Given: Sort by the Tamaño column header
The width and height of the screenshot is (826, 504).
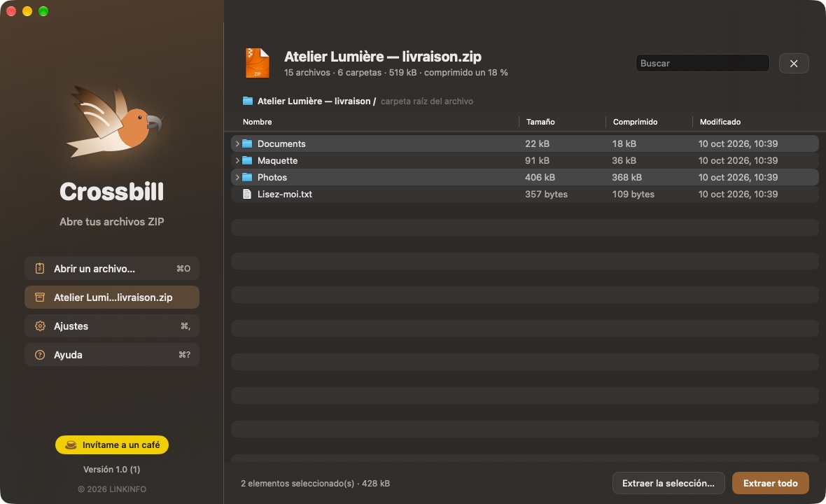Looking at the screenshot, I should pyautogui.click(x=540, y=122).
